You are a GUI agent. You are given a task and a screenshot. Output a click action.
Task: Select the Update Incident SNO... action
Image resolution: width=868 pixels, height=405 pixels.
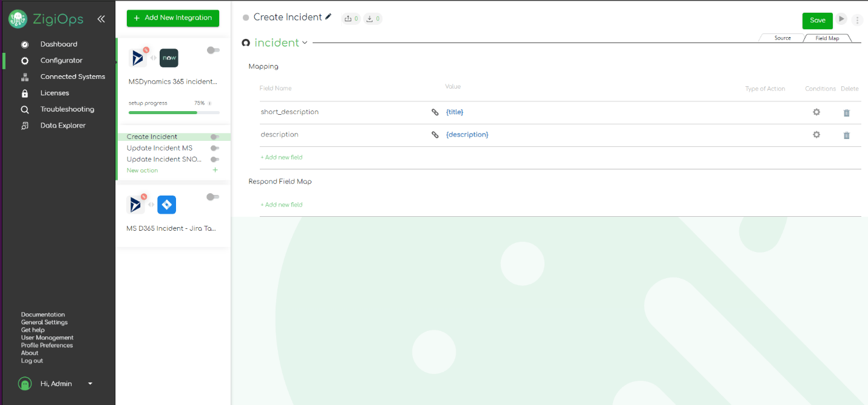164,160
